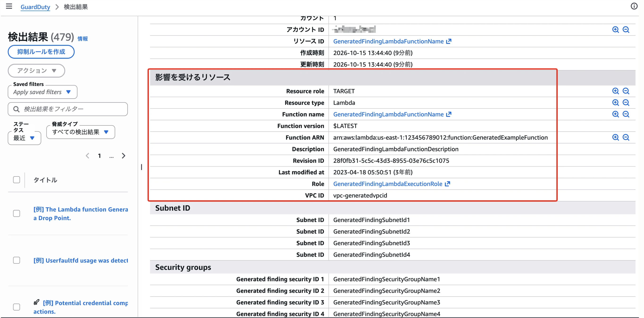Click 抑制ルールを作成 button
Screen dimensions: 644x318
tap(41, 52)
